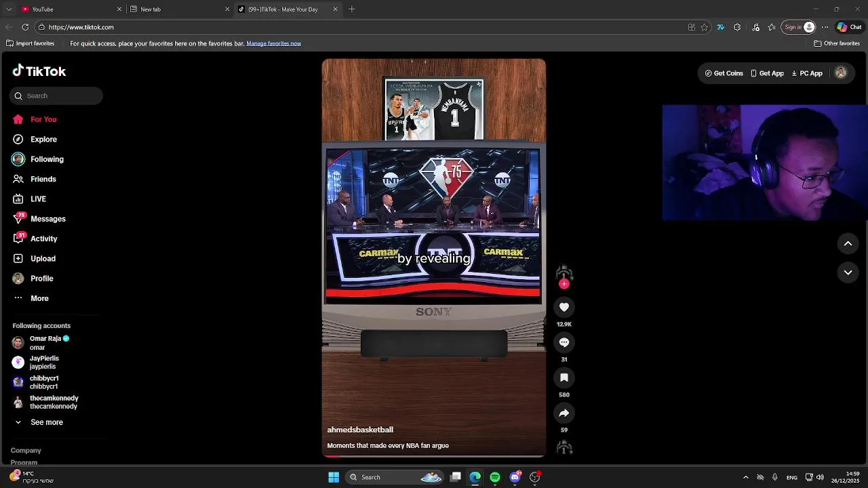
Task: Click Get Coins button
Action: (x=724, y=73)
